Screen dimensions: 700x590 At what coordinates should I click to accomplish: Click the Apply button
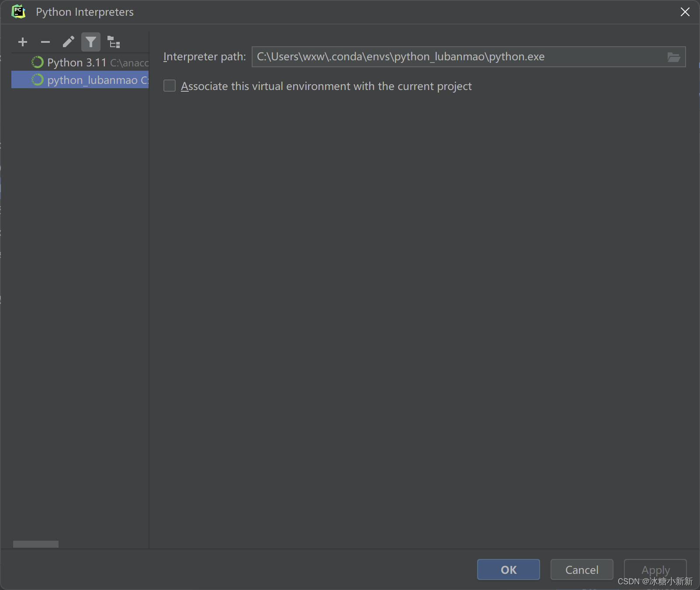coord(655,569)
